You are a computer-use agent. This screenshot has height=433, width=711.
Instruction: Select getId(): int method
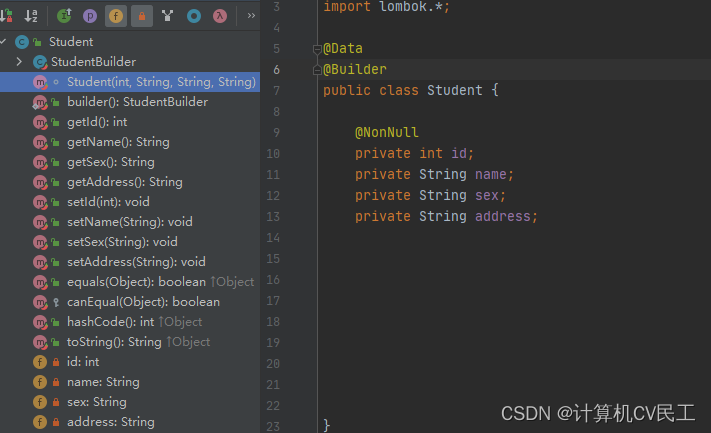pos(97,122)
